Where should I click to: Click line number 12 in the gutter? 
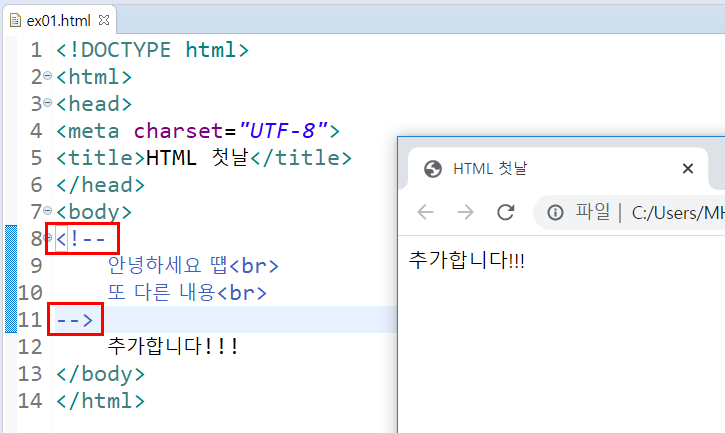click(30, 347)
